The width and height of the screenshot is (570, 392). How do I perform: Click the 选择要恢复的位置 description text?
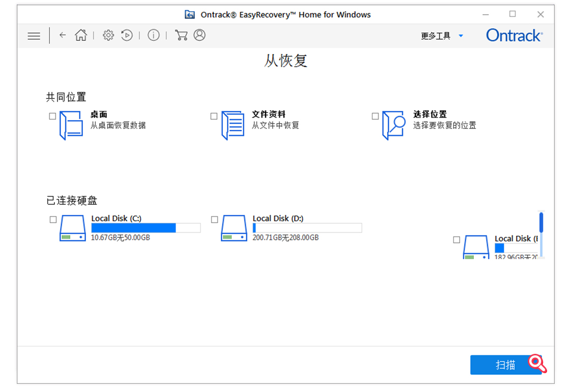point(445,125)
